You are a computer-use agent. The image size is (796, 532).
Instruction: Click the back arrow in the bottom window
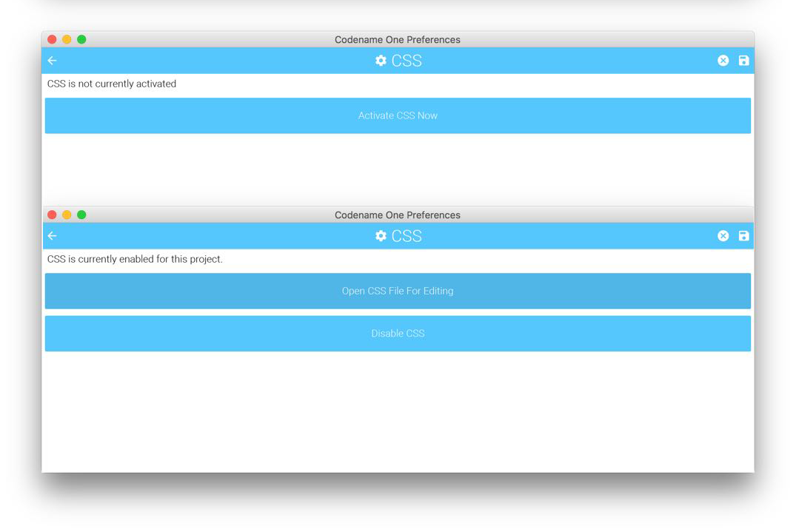[52, 235]
